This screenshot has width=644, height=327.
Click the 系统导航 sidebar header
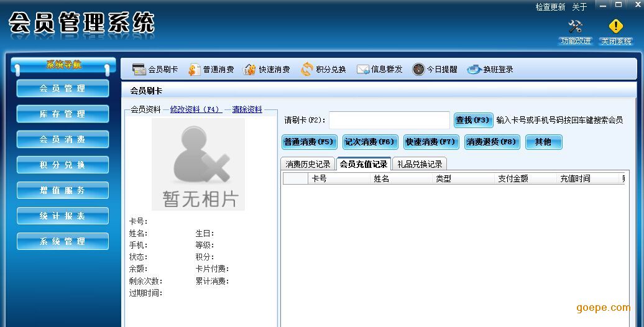point(63,65)
